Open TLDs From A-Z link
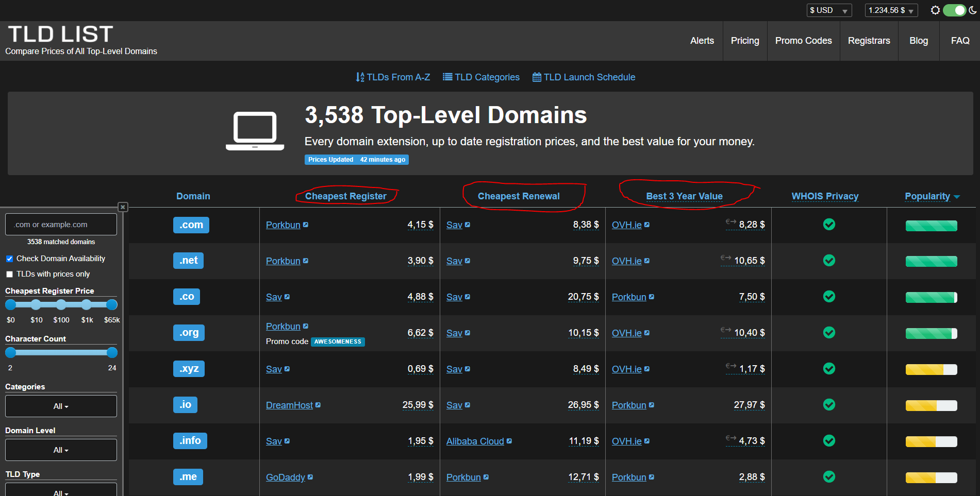The width and height of the screenshot is (980, 496). (392, 77)
